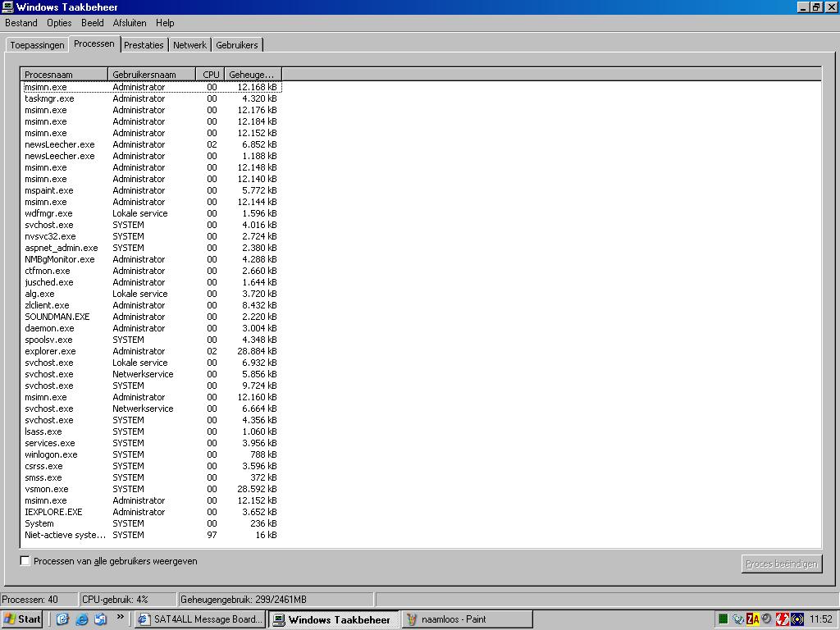Click the network connection tray icon
Viewport: 840px width, 630px height.
(738, 619)
